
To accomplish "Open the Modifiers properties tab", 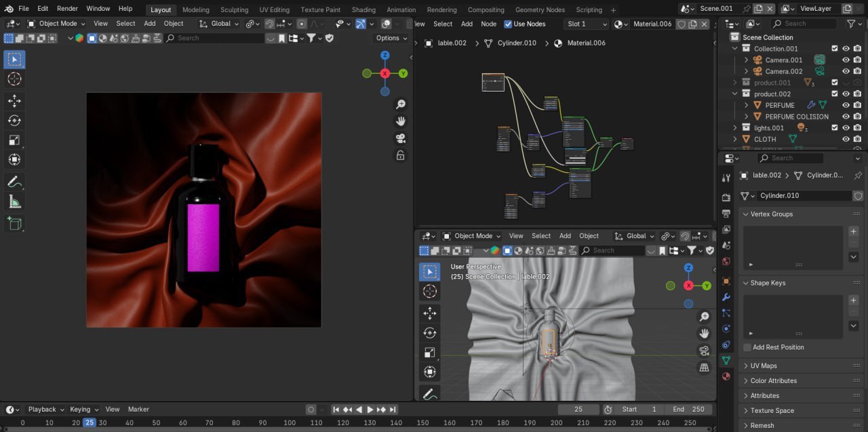I will [x=726, y=297].
